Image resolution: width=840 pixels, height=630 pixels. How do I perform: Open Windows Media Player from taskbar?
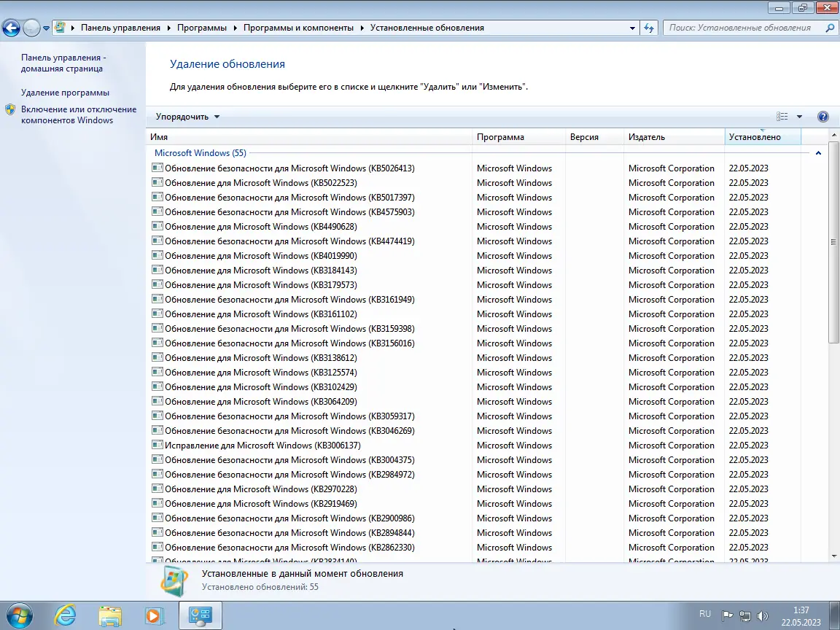(x=155, y=615)
